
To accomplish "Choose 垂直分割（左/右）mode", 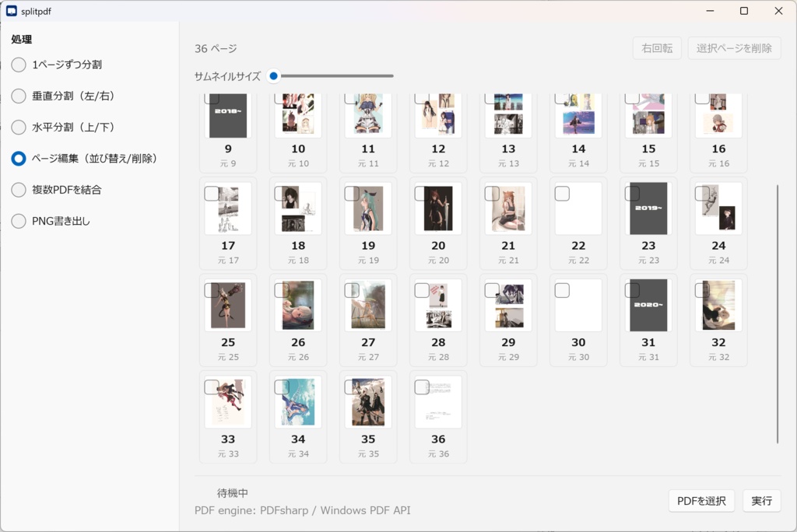I will 62,96.
